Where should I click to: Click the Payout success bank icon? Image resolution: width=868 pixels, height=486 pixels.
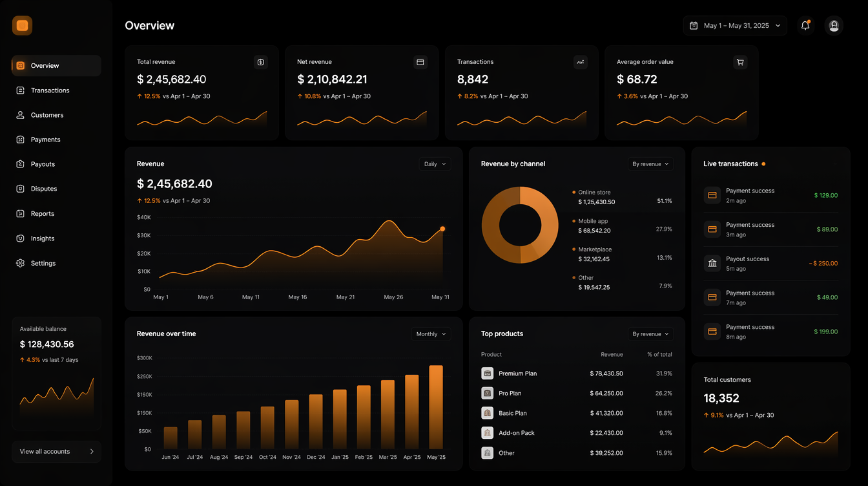(712, 263)
